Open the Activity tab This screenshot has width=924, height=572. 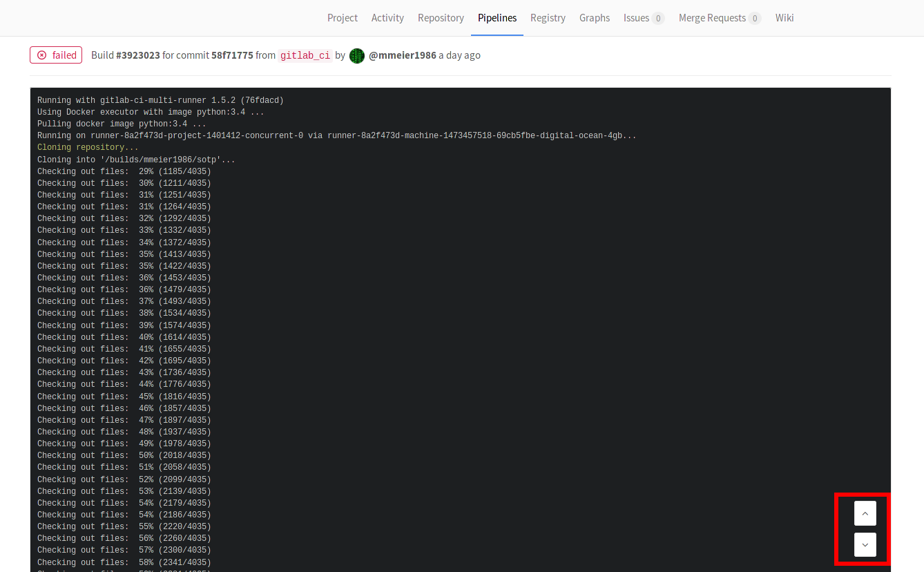[387, 18]
